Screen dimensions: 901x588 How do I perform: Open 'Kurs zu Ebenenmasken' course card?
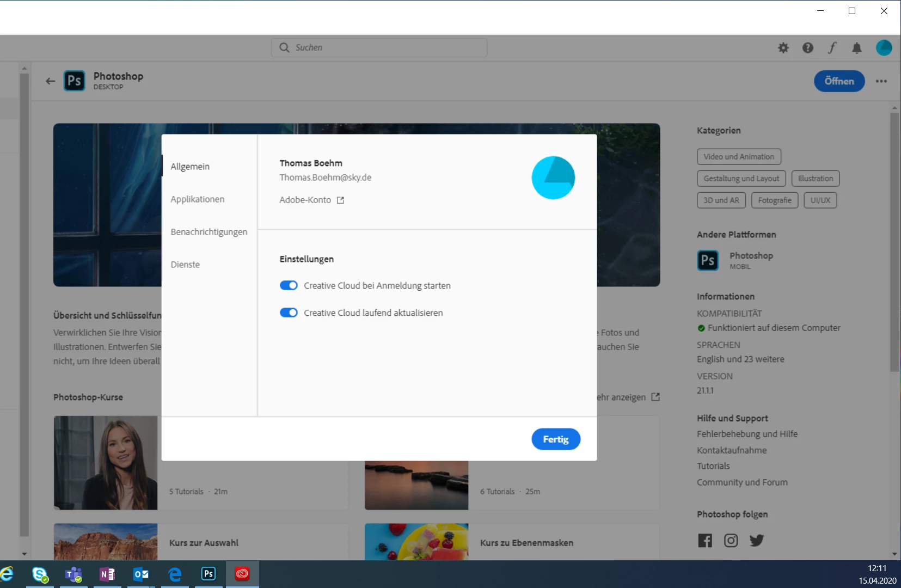[512, 542]
